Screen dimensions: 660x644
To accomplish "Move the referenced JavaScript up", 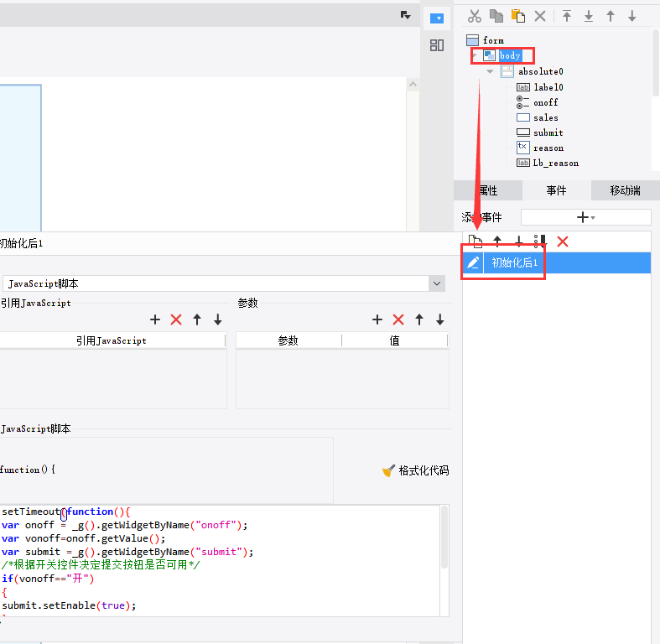I will click(x=197, y=319).
